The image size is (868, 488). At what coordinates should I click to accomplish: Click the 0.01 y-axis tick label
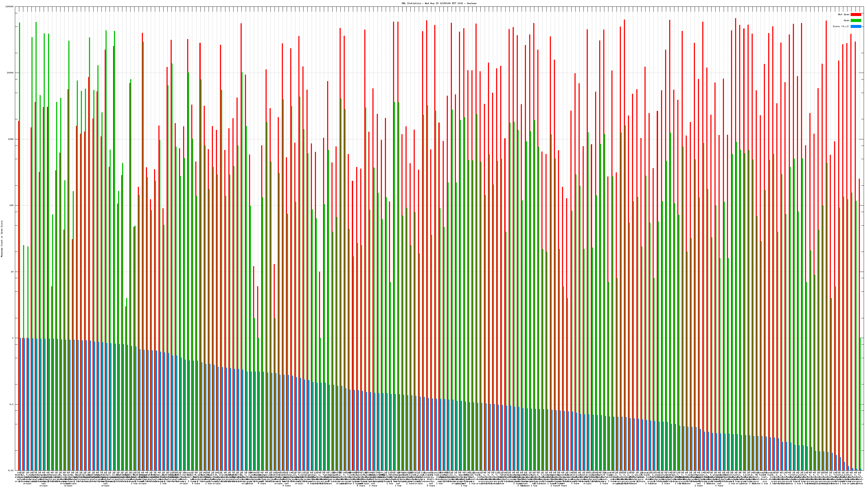coord(11,470)
